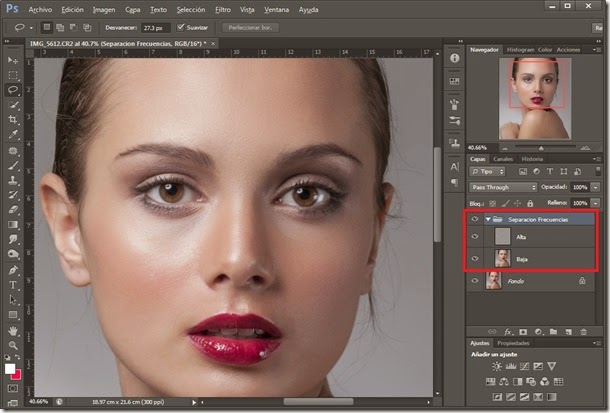
Task: Switch to the Propiedades tab
Action: click(x=513, y=343)
